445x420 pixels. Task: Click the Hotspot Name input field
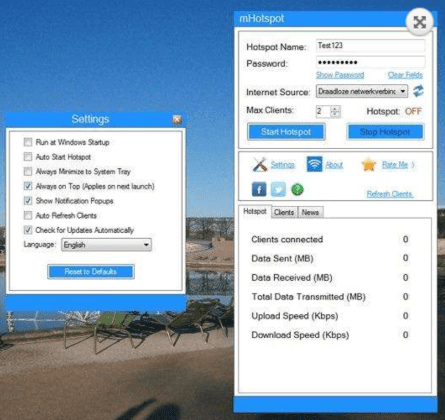pyautogui.click(x=370, y=45)
